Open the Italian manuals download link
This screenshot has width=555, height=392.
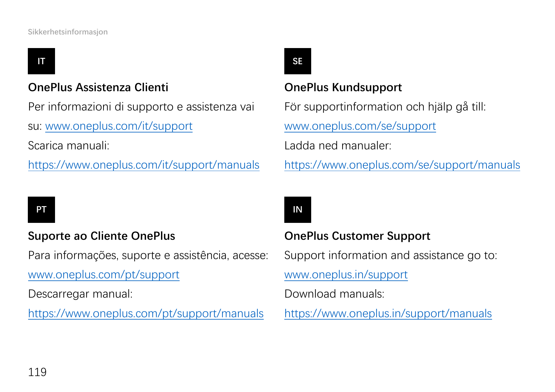coord(144,165)
